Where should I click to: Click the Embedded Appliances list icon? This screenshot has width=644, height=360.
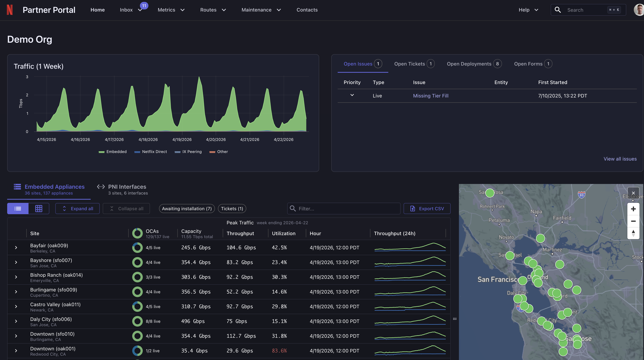coord(18,186)
